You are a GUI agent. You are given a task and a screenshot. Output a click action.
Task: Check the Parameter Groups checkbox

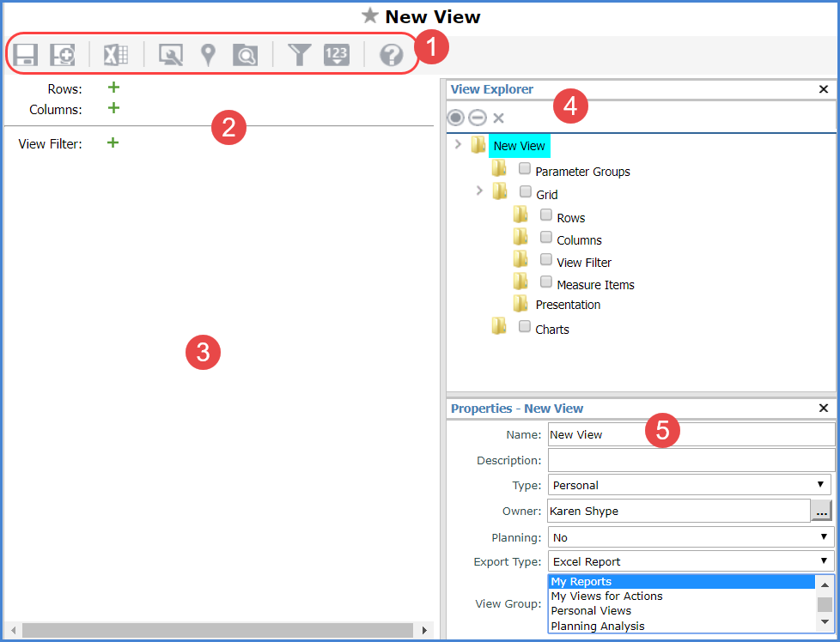pos(525,169)
